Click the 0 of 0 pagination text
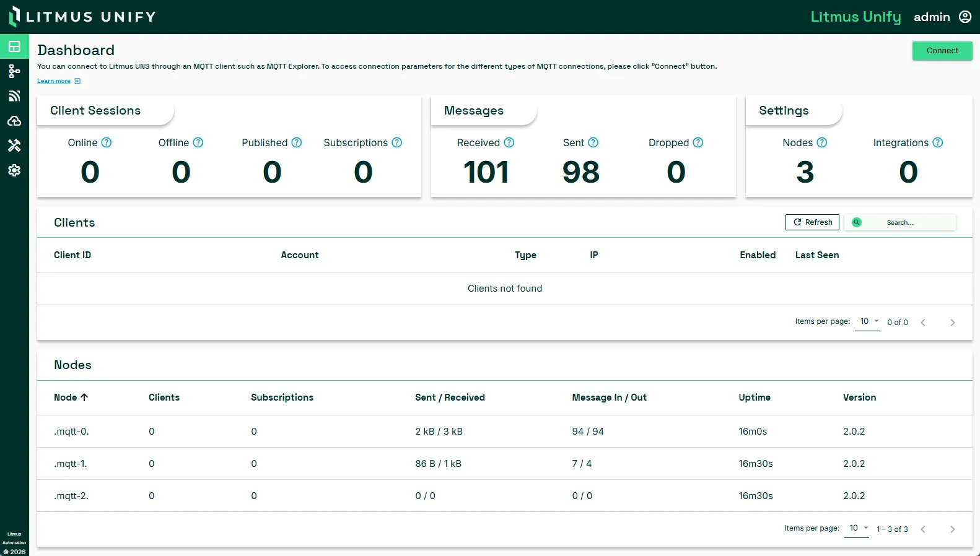980x556 pixels. [x=898, y=323]
